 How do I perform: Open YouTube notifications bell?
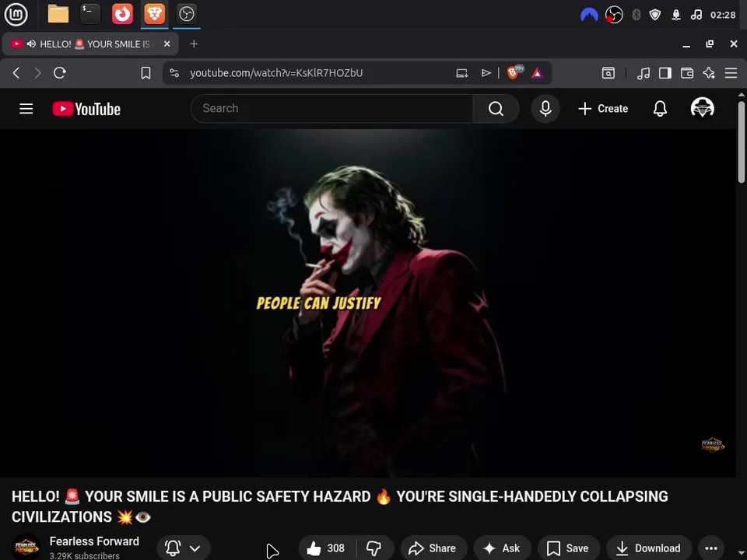[x=660, y=109]
